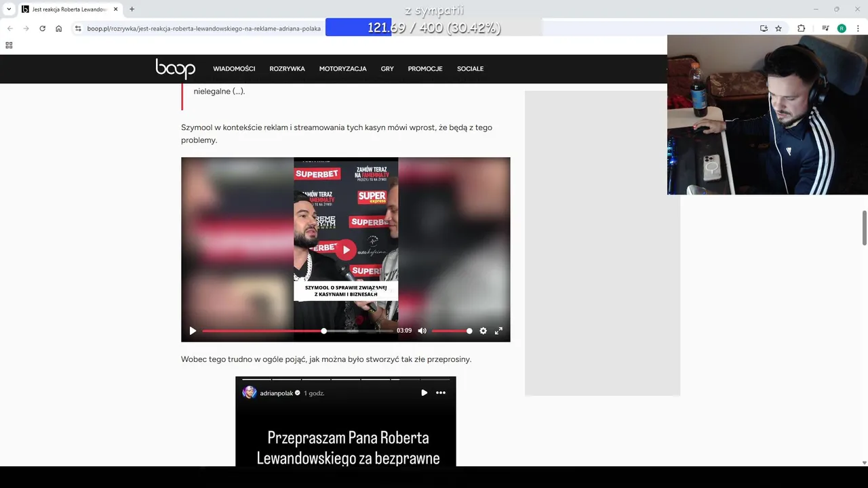Reload the current page
Screen dimensions: 868x488
tap(42, 28)
